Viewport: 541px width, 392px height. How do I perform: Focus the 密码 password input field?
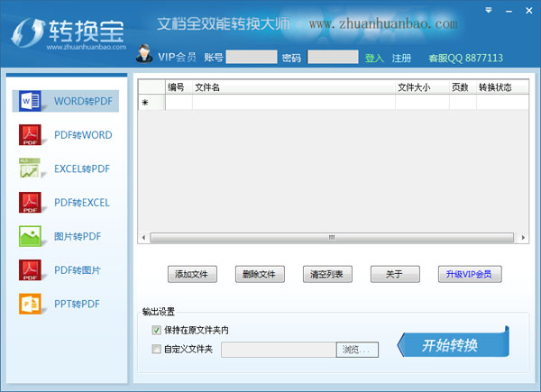pyautogui.click(x=333, y=57)
